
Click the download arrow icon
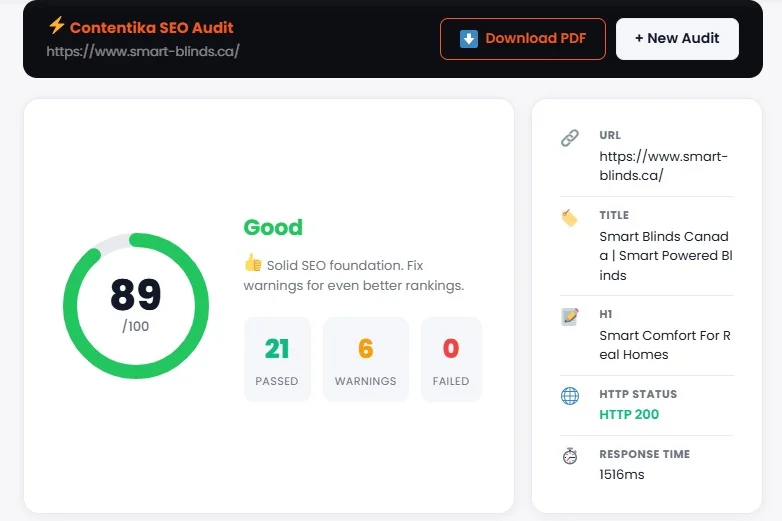[468, 39]
